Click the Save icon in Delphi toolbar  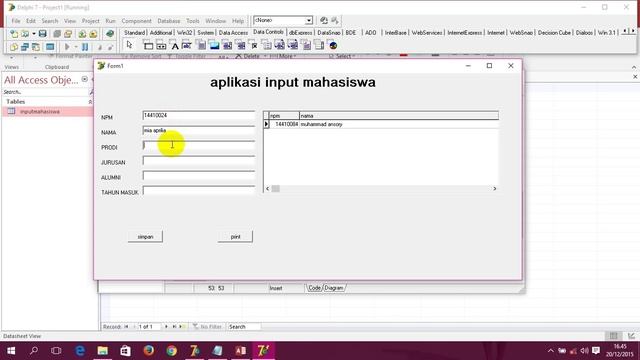(42, 34)
